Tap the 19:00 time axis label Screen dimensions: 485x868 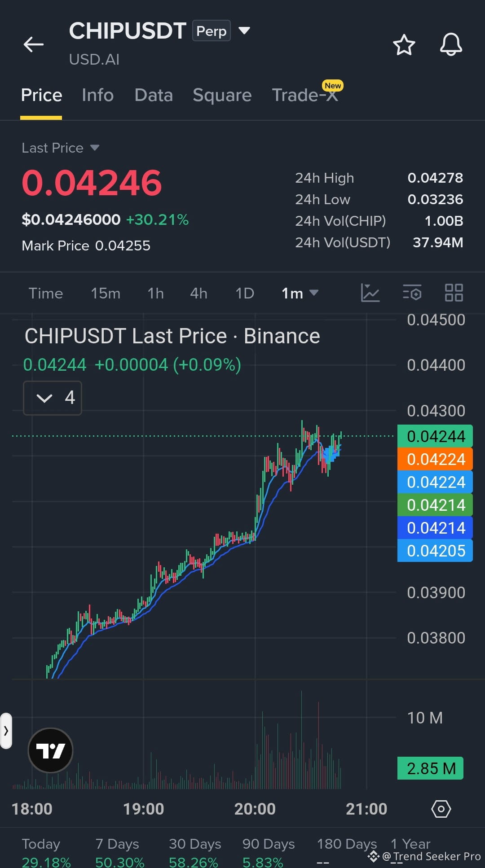[x=143, y=809]
